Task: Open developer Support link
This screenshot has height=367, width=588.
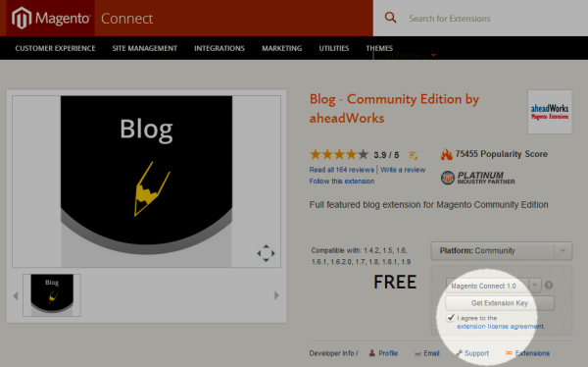Action: point(476,353)
